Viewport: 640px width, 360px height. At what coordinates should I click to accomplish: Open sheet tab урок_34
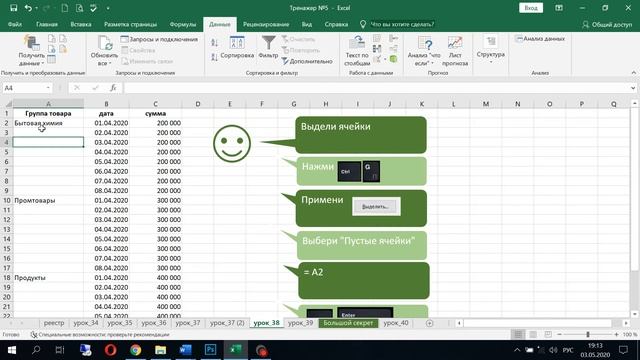pyautogui.click(x=86, y=323)
